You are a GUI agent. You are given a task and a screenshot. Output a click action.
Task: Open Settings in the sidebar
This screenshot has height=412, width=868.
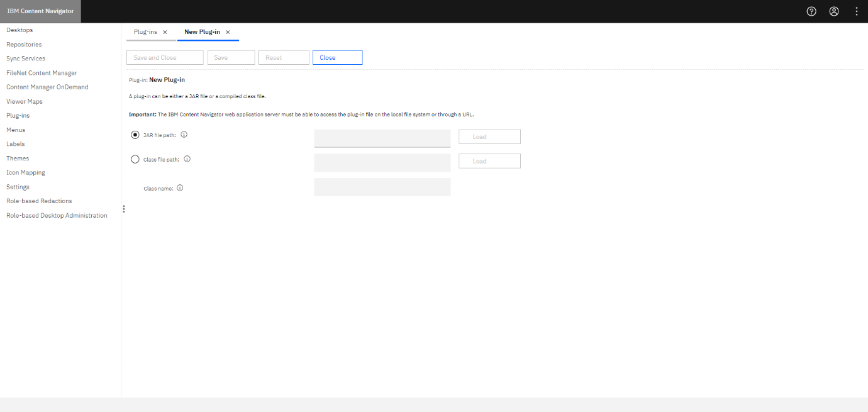tap(18, 186)
